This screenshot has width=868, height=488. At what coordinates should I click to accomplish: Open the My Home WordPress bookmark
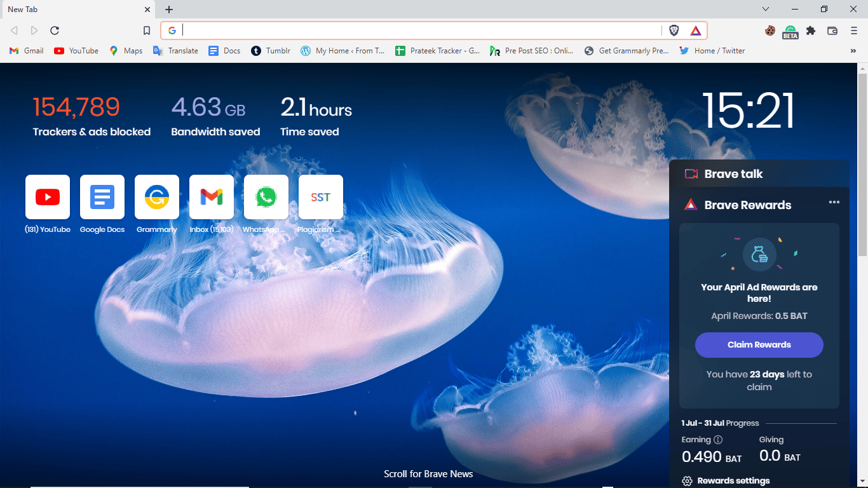[x=342, y=51]
